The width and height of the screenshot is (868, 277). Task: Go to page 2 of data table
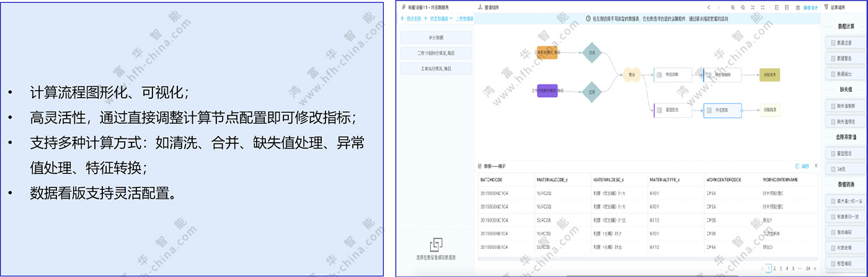click(x=774, y=269)
